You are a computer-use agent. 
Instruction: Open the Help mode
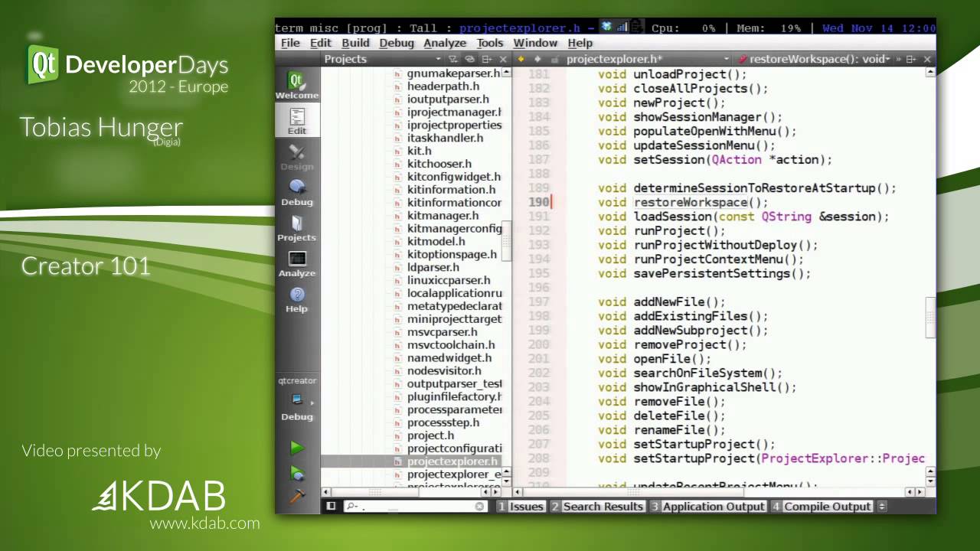pos(297,299)
